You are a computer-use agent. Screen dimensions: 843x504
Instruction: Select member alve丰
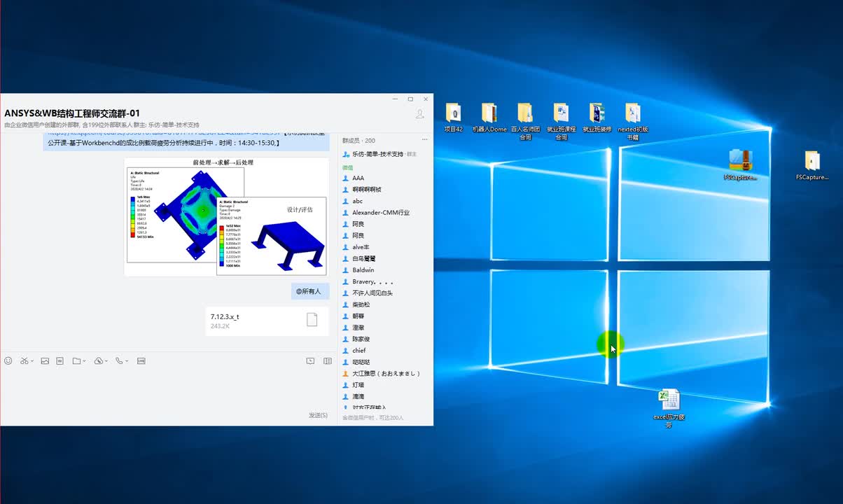(384, 247)
